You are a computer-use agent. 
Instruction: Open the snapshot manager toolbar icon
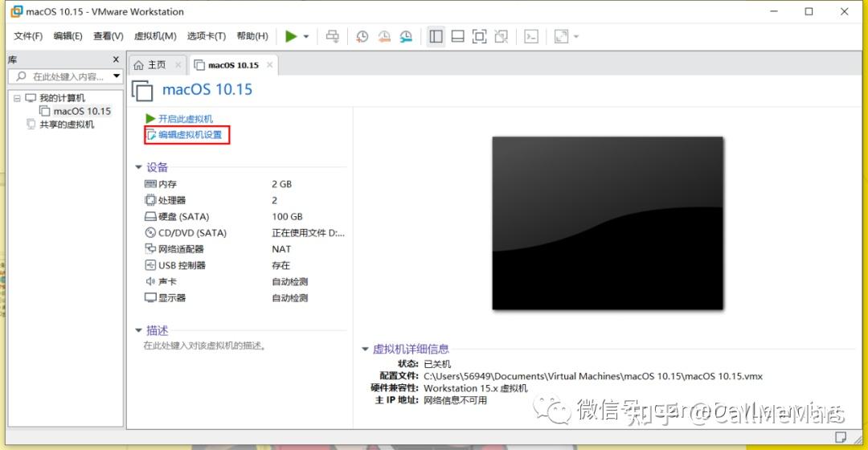point(407,36)
